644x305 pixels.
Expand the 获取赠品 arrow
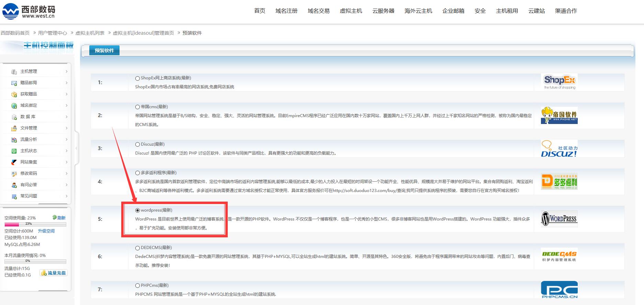66,94
